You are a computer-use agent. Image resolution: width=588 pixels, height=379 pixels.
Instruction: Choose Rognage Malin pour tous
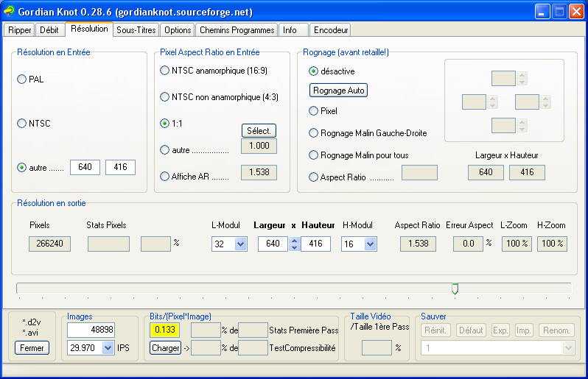pos(358,155)
